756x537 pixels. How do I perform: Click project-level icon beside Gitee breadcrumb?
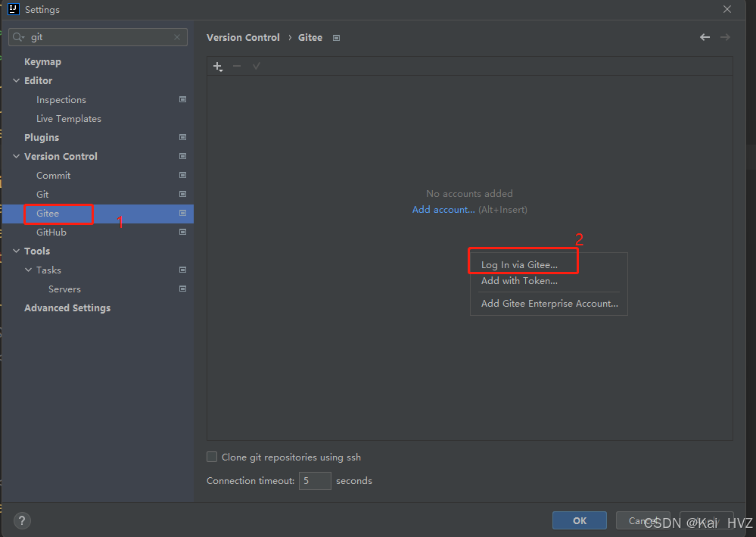(337, 38)
